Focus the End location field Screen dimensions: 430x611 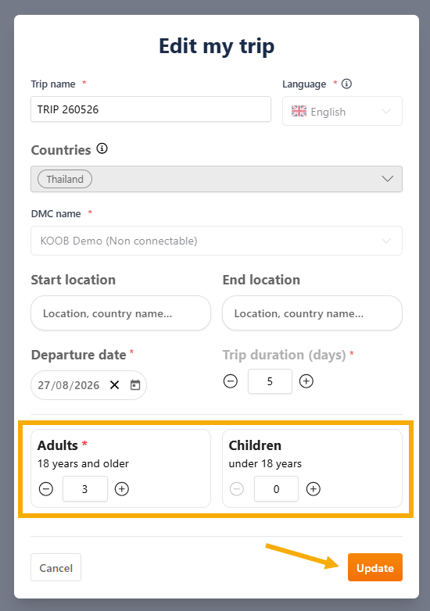pyautogui.click(x=312, y=313)
